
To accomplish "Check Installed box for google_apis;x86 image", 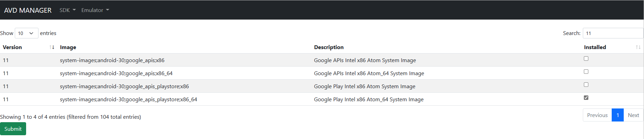I will pyautogui.click(x=586, y=59).
